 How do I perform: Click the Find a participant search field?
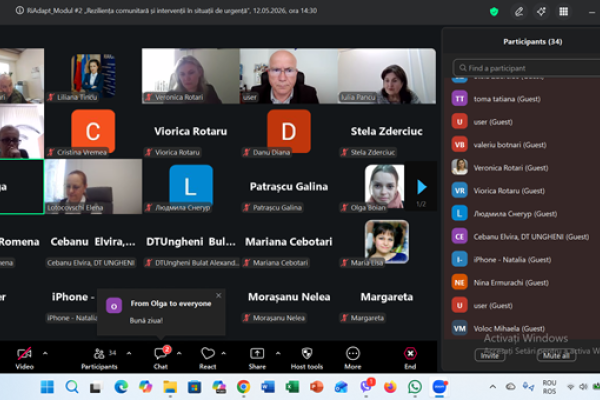527,68
